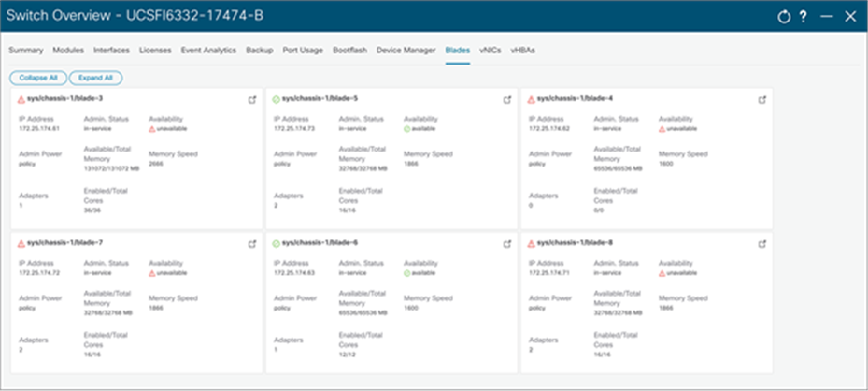Image resolution: width=868 pixels, height=391 pixels.
Task: Select the Blades tab
Action: pyautogui.click(x=458, y=51)
